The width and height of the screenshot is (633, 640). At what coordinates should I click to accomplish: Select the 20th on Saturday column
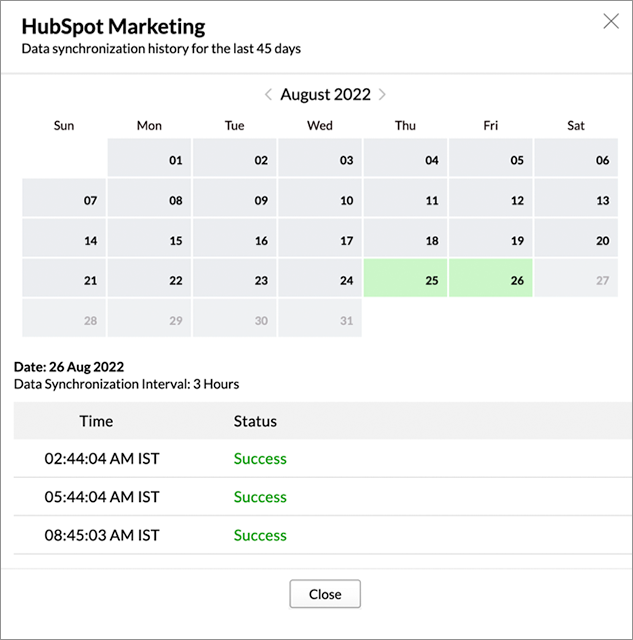tap(576, 238)
